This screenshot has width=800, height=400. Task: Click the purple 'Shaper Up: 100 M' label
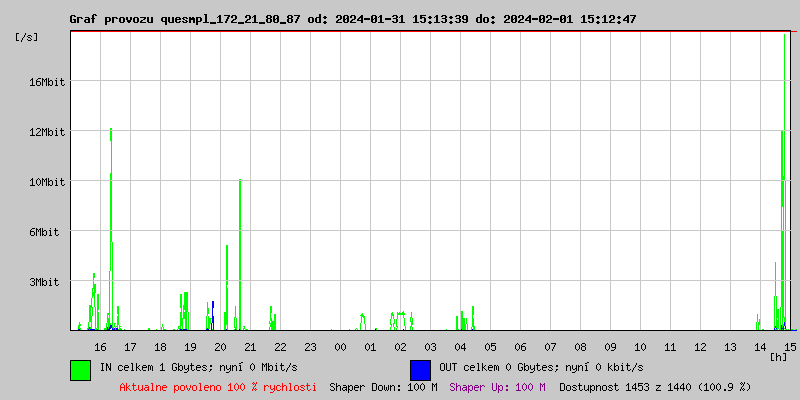tap(497, 387)
